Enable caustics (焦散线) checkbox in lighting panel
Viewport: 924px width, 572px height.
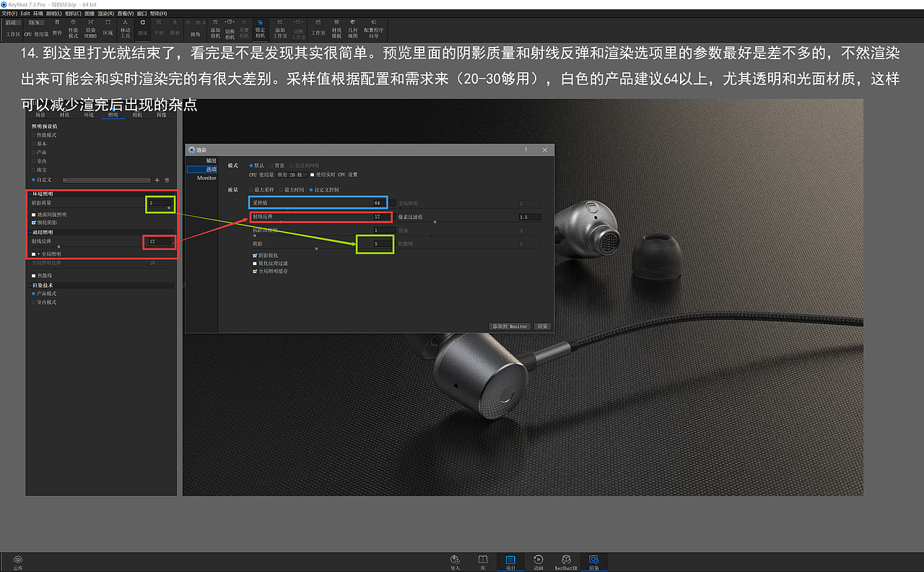pyautogui.click(x=33, y=276)
